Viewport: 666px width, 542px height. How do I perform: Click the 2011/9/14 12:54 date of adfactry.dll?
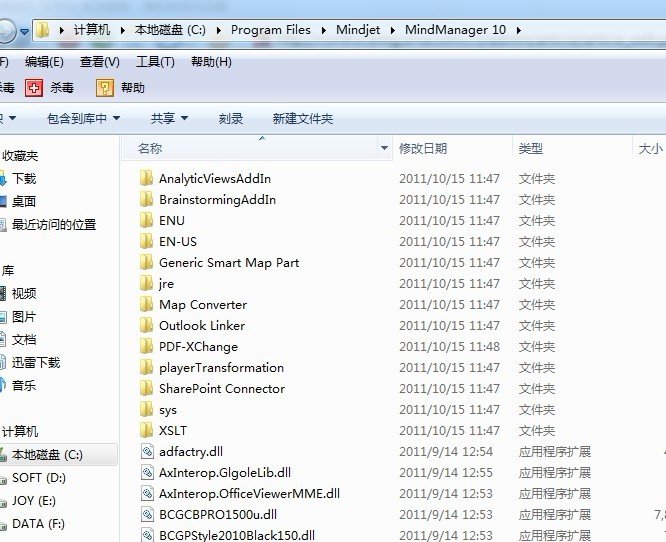click(446, 452)
